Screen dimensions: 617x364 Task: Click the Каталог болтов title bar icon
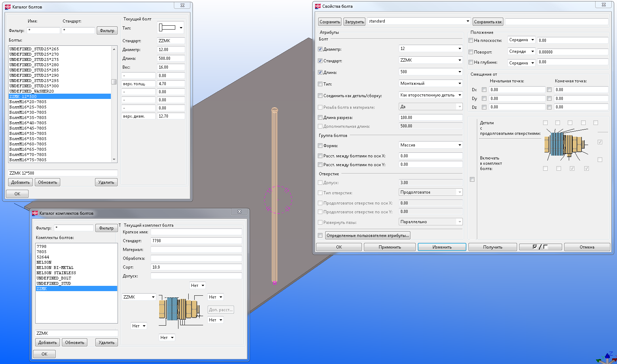(8, 7)
